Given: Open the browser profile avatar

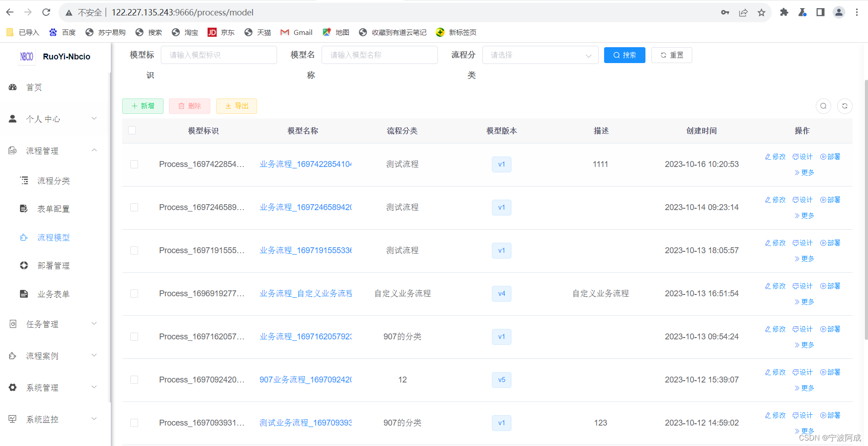Looking at the screenshot, I should click(x=838, y=12).
